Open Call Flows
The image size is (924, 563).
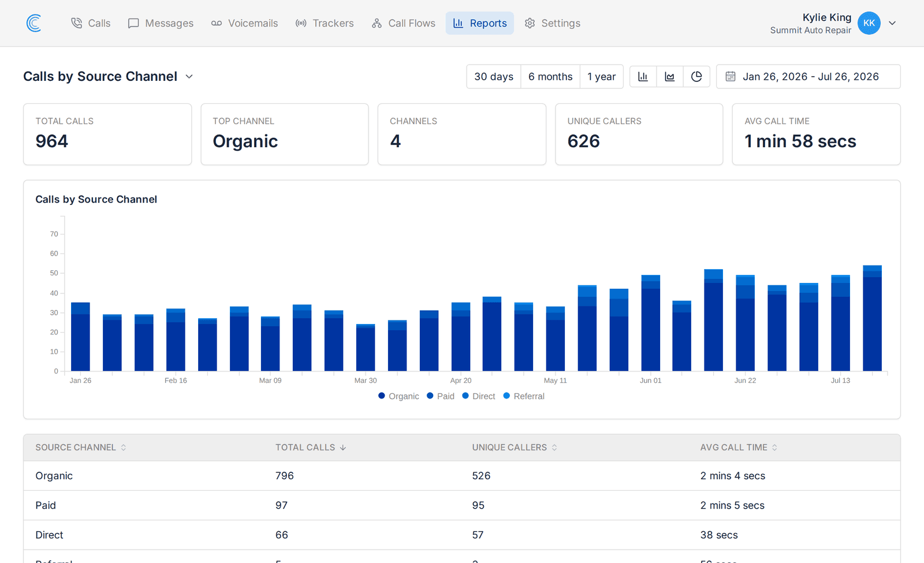[404, 23]
